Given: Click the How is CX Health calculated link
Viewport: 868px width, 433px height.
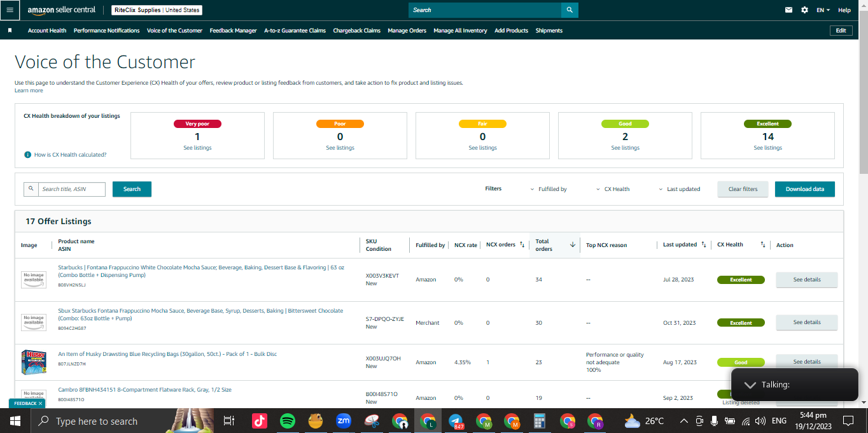Looking at the screenshot, I should pos(70,155).
